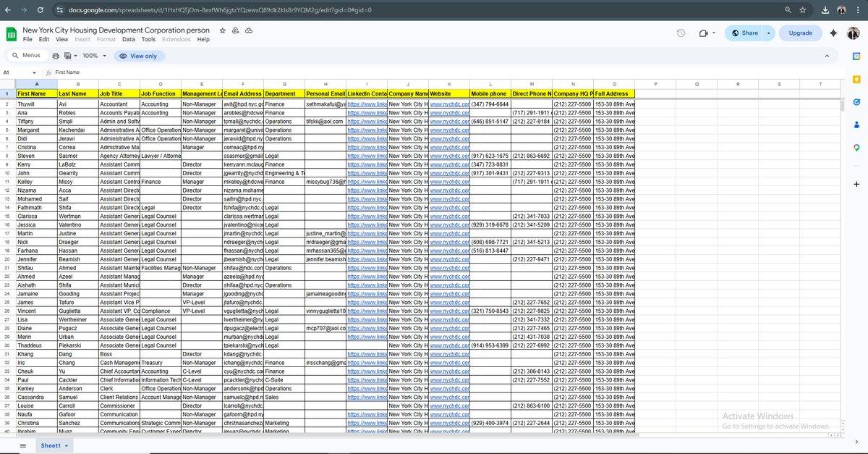Click the cell containing Guglietta
This screenshot has height=454, width=868.
77,311
